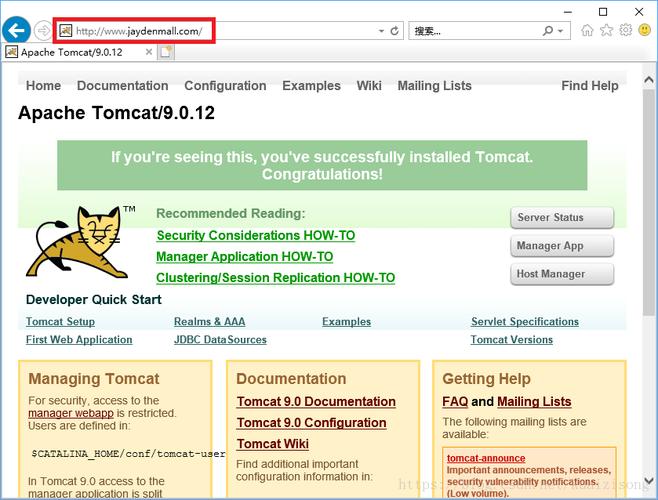The image size is (658, 500).
Task: Click the Documentation box heading
Action: coord(291,379)
